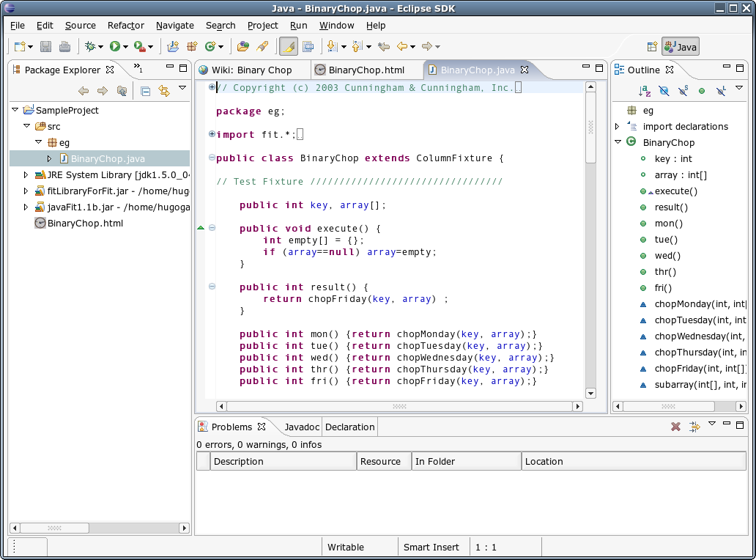Click the green Run button icon

pyautogui.click(x=114, y=47)
